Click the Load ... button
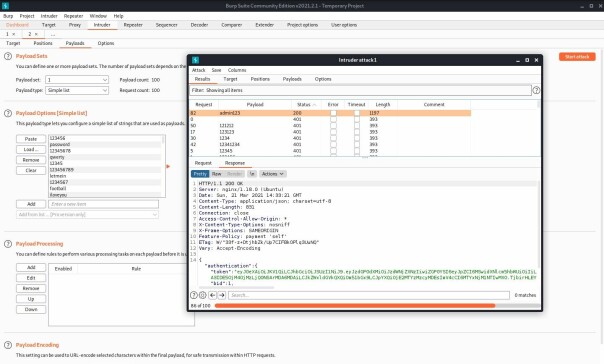Screen dimensions: 604x364 31,149
